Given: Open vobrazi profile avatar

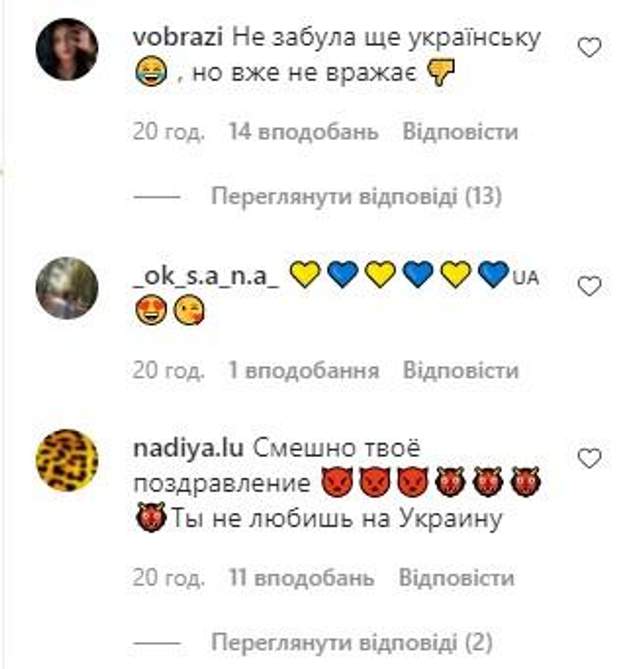Looking at the screenshot, I should coord(67,49).
